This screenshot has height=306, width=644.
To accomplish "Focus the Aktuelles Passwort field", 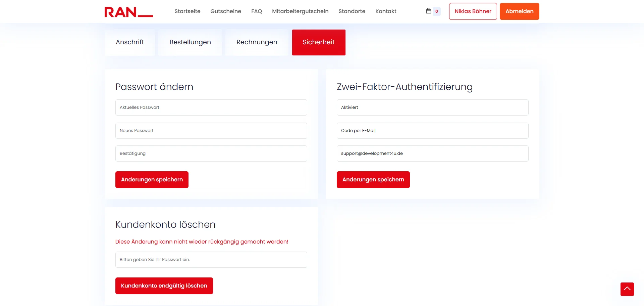I will 211,107.
